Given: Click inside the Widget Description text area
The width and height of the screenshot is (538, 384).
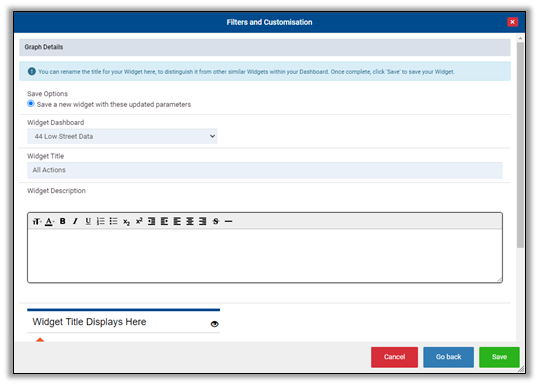Looking at the screenshot, I should pyautogui.click(x=265, y=256).
